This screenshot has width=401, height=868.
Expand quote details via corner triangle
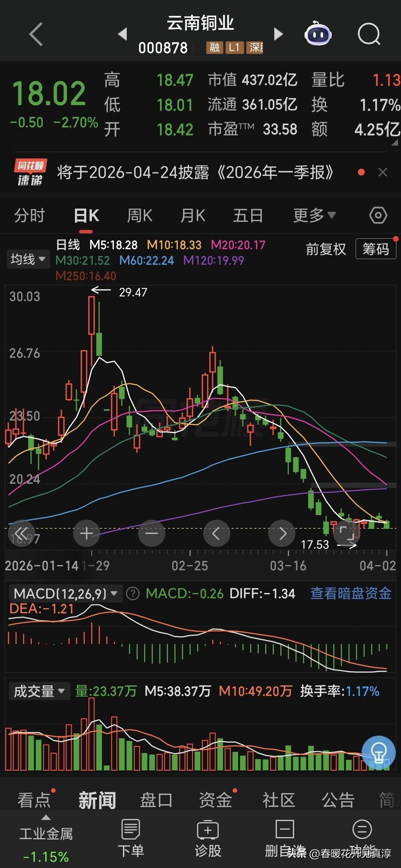[395, 142]
